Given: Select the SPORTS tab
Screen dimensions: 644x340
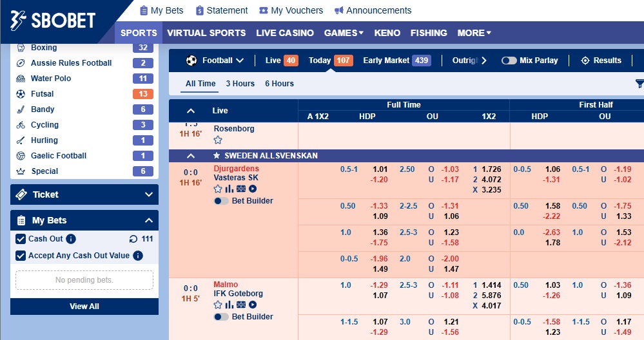Looking at the screenshot, I should click(139, 33).
